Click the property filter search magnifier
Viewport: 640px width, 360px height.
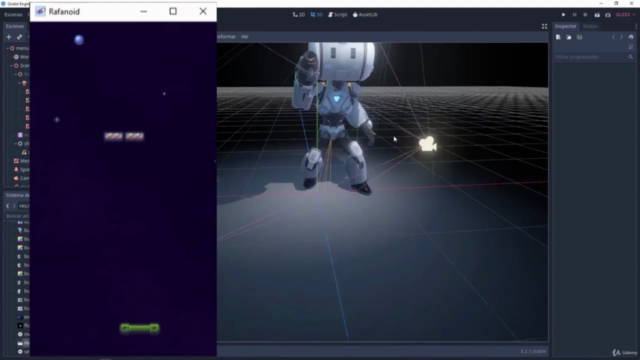[631, 57]
